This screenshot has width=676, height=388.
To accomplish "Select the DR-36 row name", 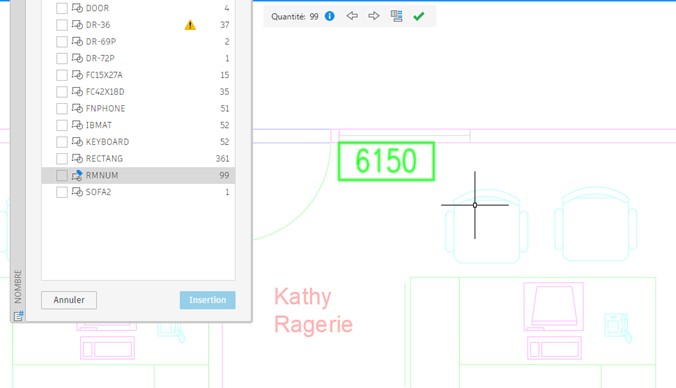I will click(98, 25).
